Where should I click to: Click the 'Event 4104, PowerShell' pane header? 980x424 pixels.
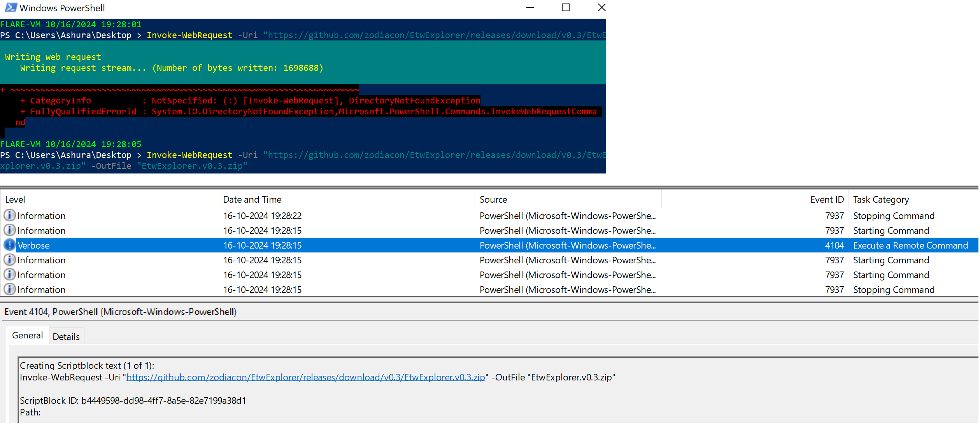121,312
